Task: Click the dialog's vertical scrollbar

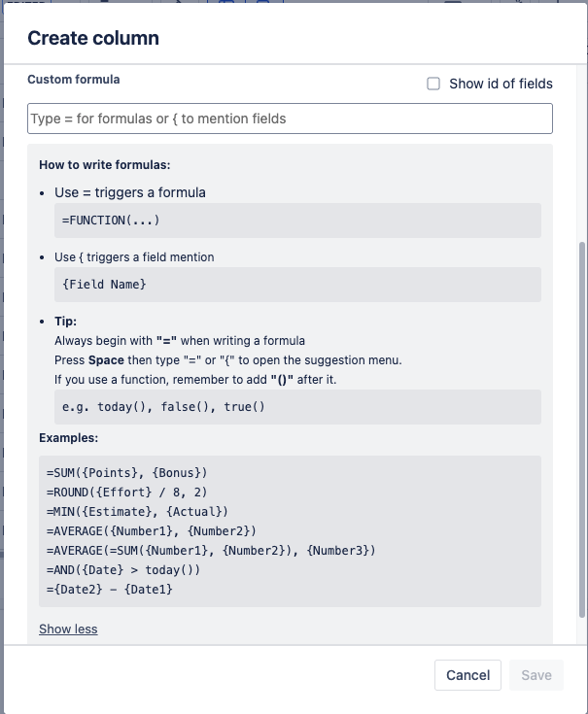Action: (x=582, y=427)
